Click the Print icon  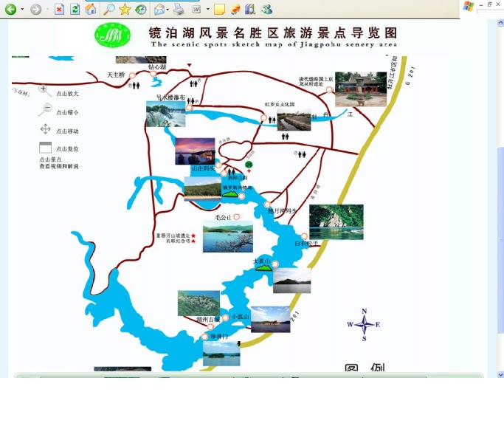point(179,10)
